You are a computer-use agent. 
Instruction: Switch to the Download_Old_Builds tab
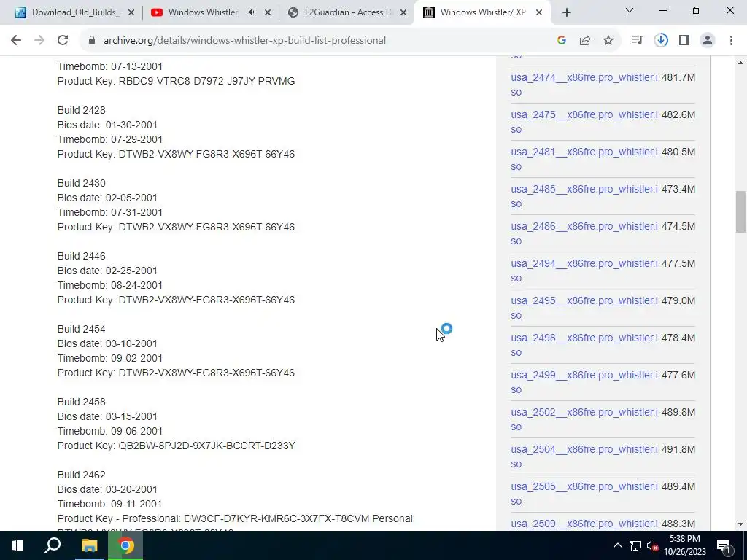(74, 12)
